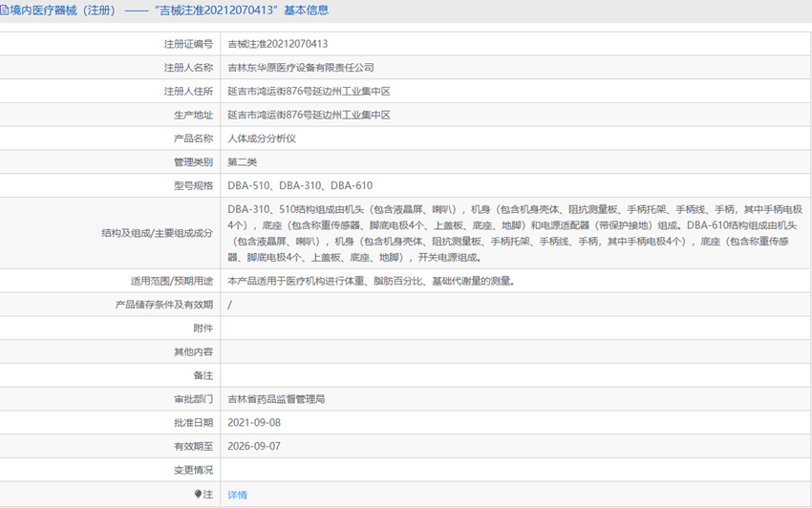The height and width of the screenshot is (508, 812).
Task: Click the lightbulb icon beside 注
Action: coord(198,494)
